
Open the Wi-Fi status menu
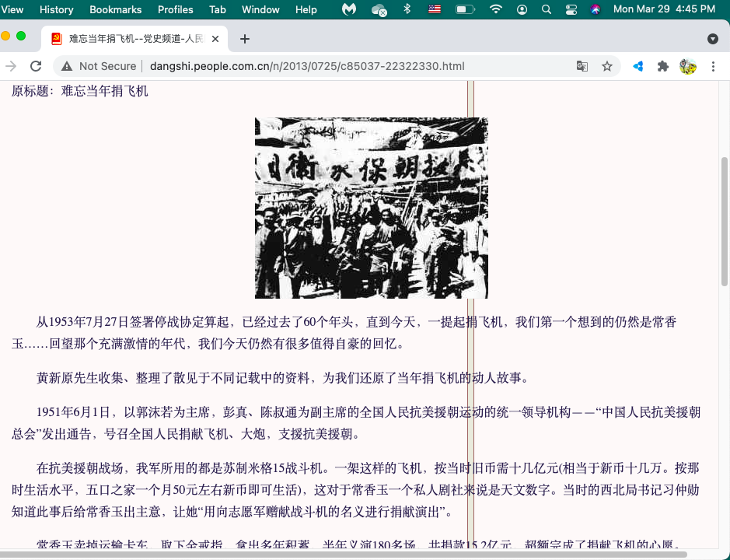coord(495,9)
